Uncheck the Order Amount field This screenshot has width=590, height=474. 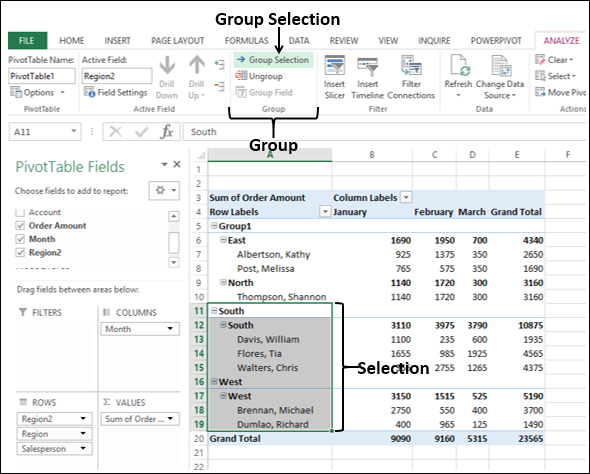[x=20, y=226]
